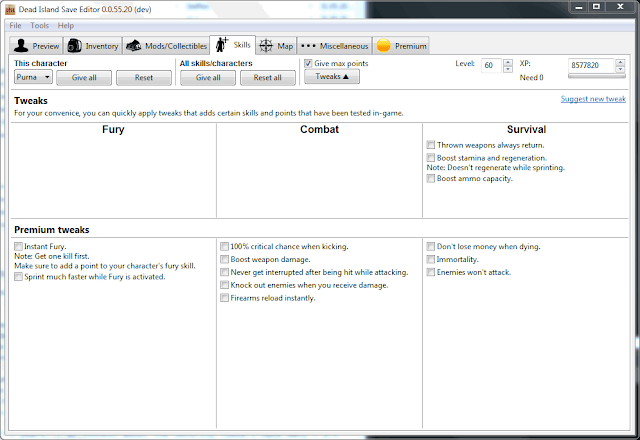Click the Mods/Collectibles tab icon
This screenshot has width=640, height=440.
pyautogui.click(x=135, y=46)
